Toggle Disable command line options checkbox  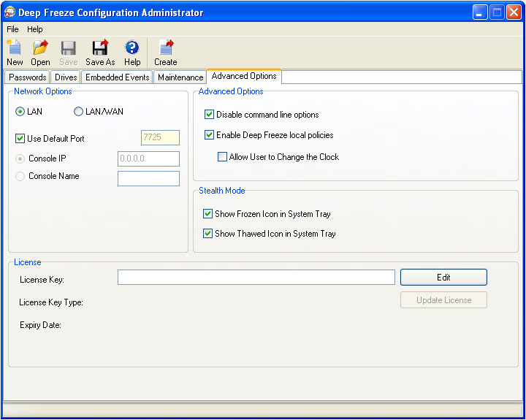pyautogui.click(x=209, y=115)
